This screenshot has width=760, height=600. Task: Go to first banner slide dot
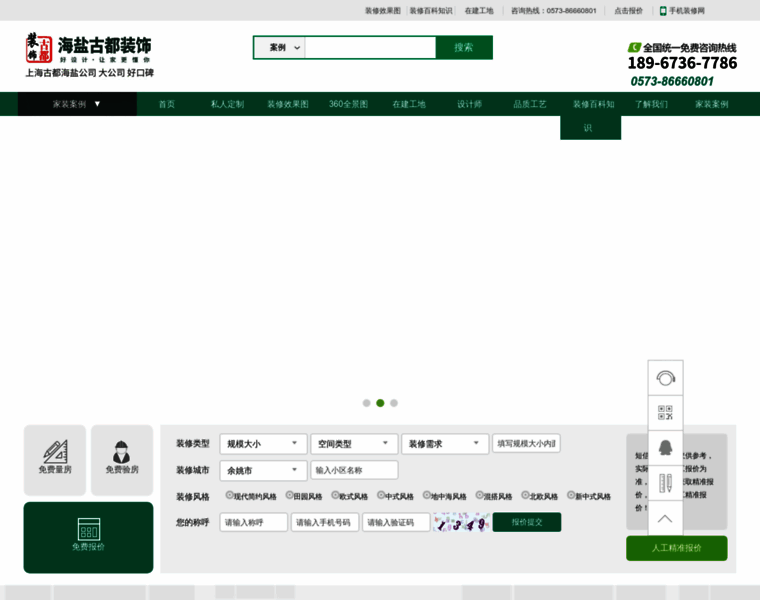pyautogui.click(x=366, y=403)
